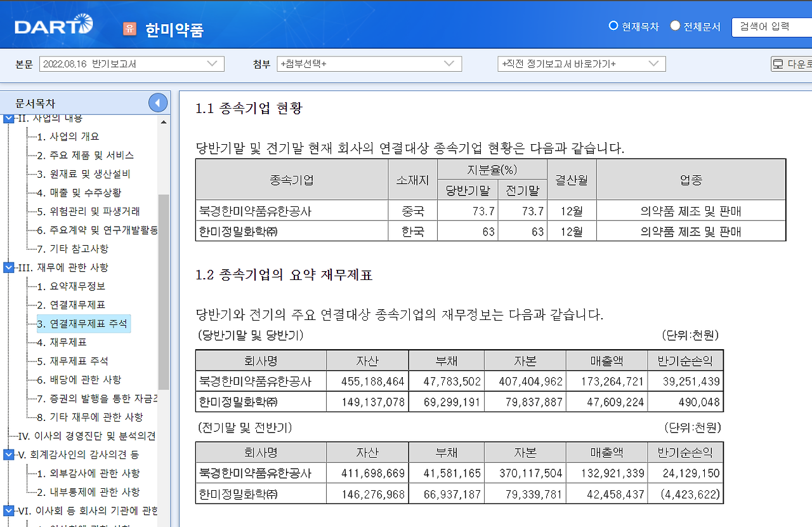Open 8. 기타 재무에 관한 사항
812x527 pixels.
(x=89, y=417)
